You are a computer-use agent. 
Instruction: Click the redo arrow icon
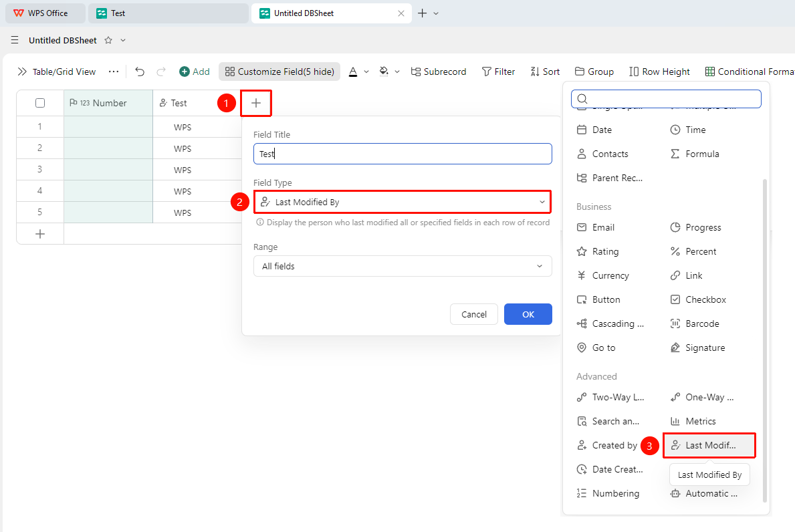(161, 72)
